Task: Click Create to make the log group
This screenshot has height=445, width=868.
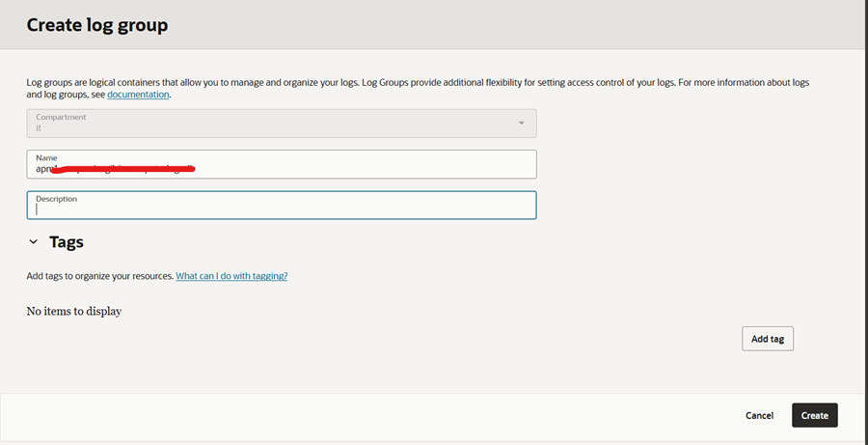Action: tap(814, 415)
